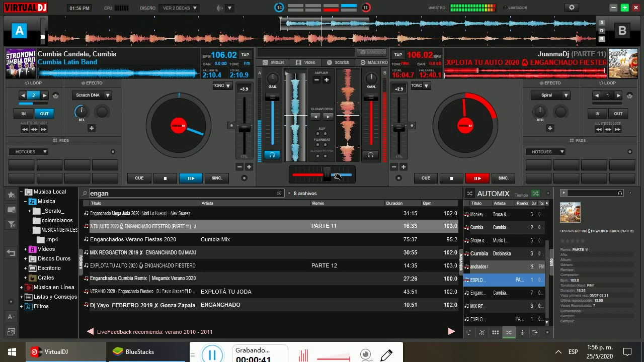Image resolution: width=644 pixels, height=362 pixels.
Task: Pause deck A with play/pause button
Action: pos(191,178)
